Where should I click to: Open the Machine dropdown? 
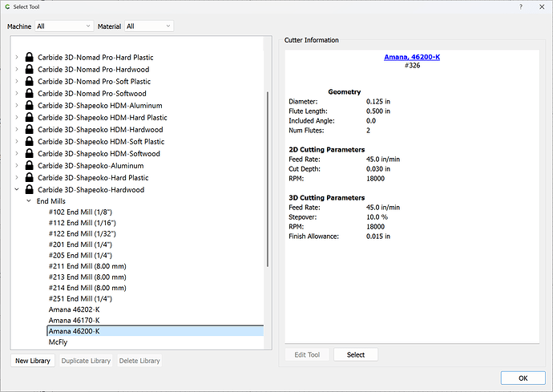pos(64,26)
